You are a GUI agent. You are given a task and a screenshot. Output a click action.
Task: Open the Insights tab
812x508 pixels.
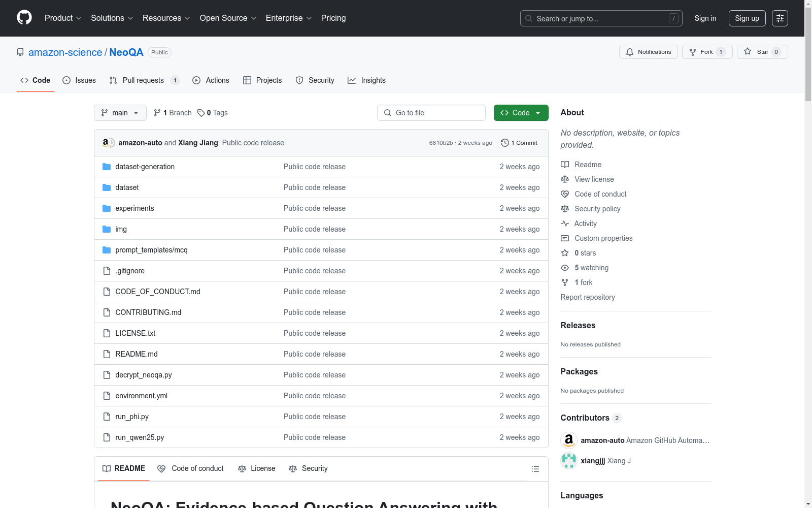(x=366, y=80)
